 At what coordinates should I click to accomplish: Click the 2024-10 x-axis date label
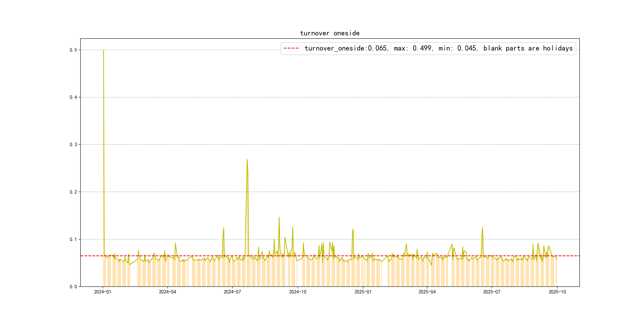click(298, 292)
